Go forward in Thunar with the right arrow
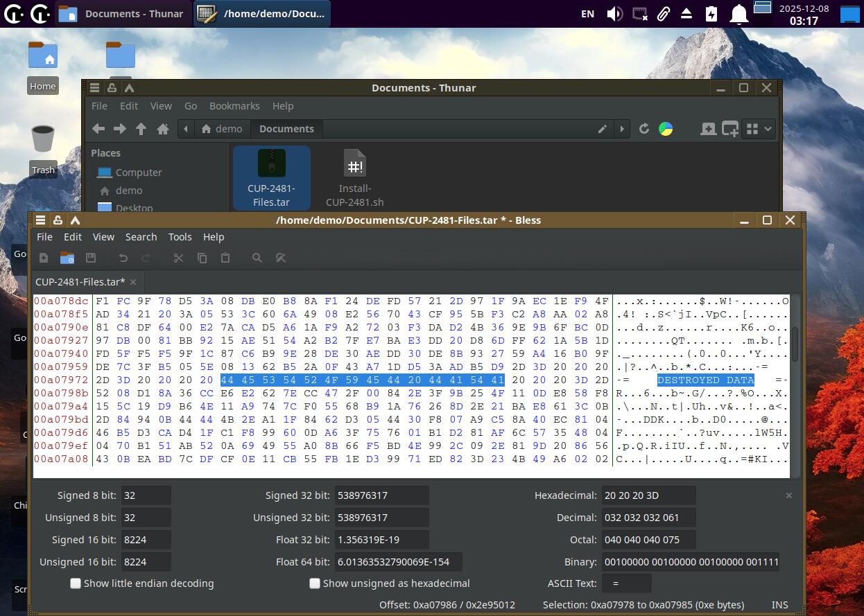 point(120,129)
